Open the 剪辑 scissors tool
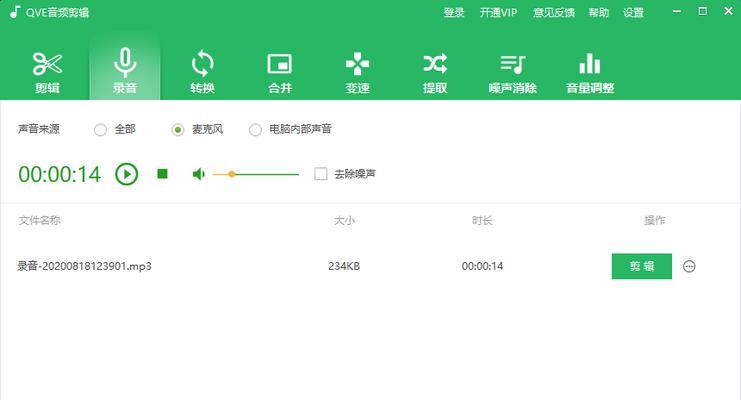The width and height of the screenshot is (741, 400). [x=47, y=72]
